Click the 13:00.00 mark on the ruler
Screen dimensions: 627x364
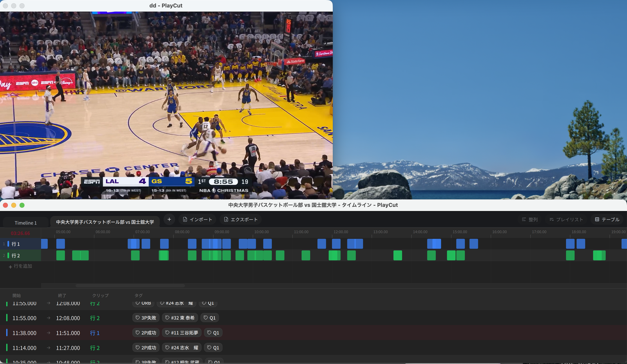(381, 232)
